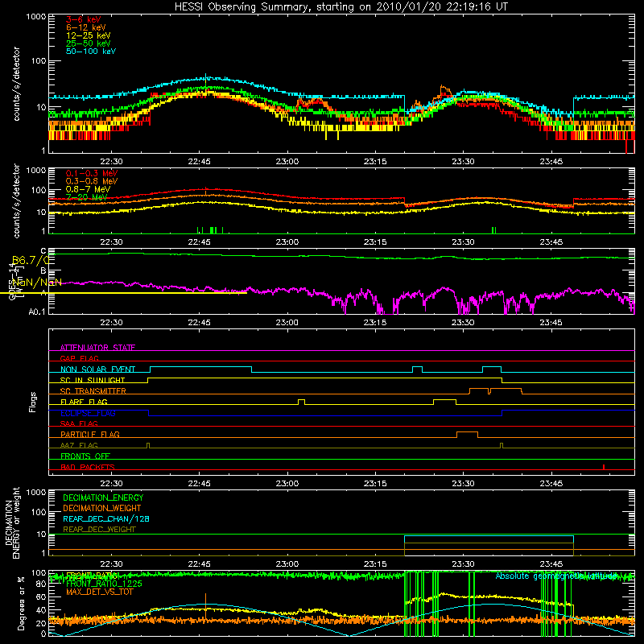
Task: Click the B6.7/C GOES class annotation
Action: (31, 260)
